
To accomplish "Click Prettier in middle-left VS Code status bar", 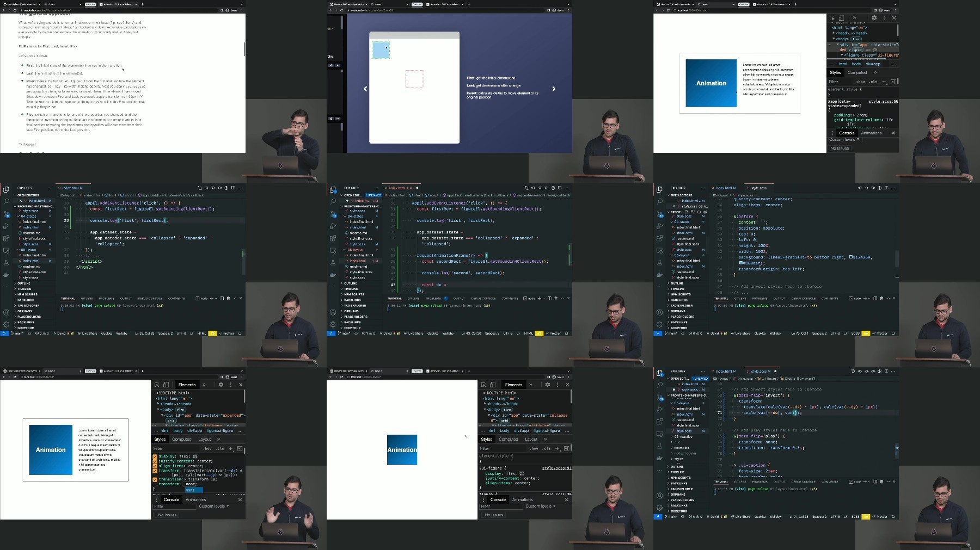I will (x=228, y=333).
